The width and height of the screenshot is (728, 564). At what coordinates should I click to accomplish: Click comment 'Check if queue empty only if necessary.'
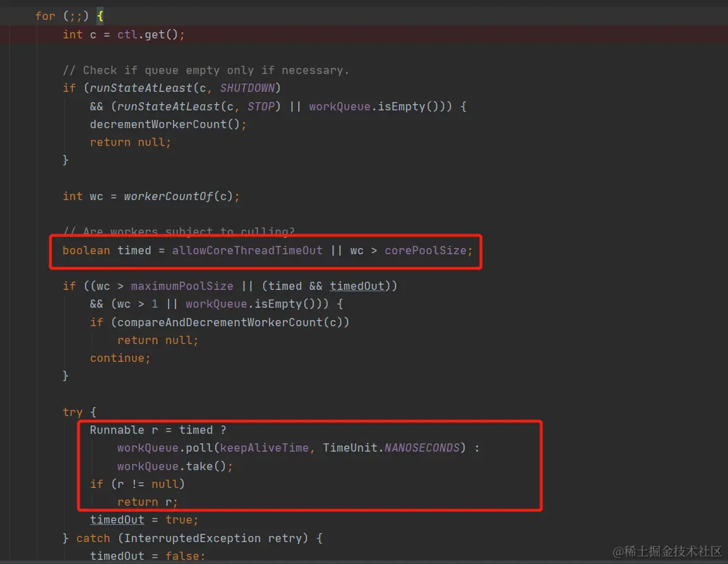click(206, 71)
